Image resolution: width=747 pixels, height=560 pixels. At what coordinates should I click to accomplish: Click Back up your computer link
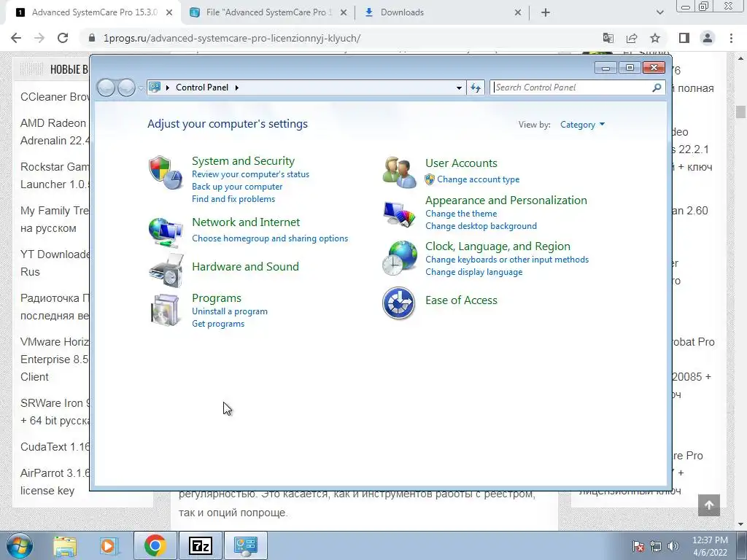(x=237, y=187)
